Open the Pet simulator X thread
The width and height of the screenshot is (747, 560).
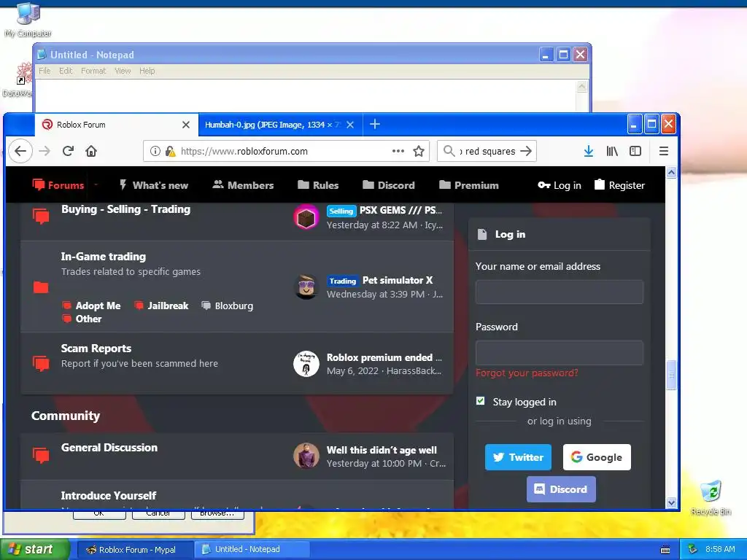tap(398, 281)
